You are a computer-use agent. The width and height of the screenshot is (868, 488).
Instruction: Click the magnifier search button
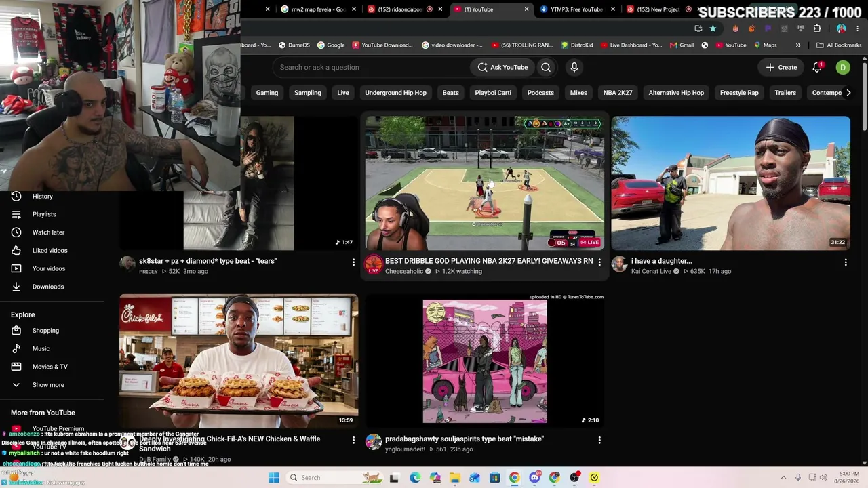(546, 67)
